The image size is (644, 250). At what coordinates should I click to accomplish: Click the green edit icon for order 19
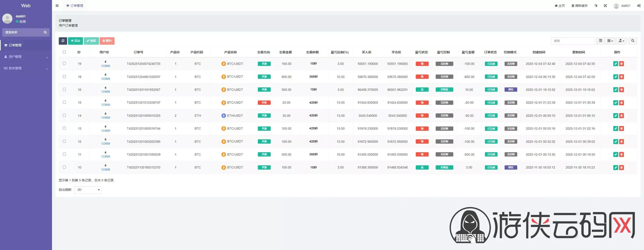tap(616, 64)
